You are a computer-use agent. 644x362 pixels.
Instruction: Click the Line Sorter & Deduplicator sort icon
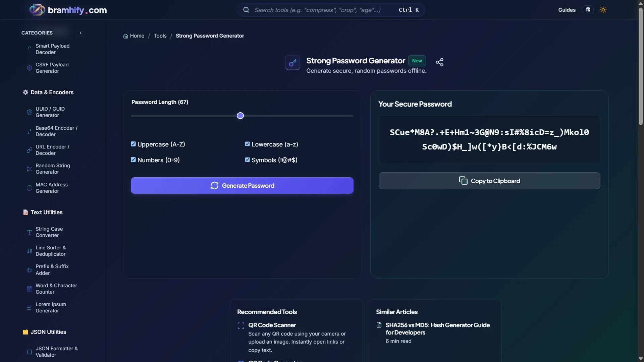[30, 251]
